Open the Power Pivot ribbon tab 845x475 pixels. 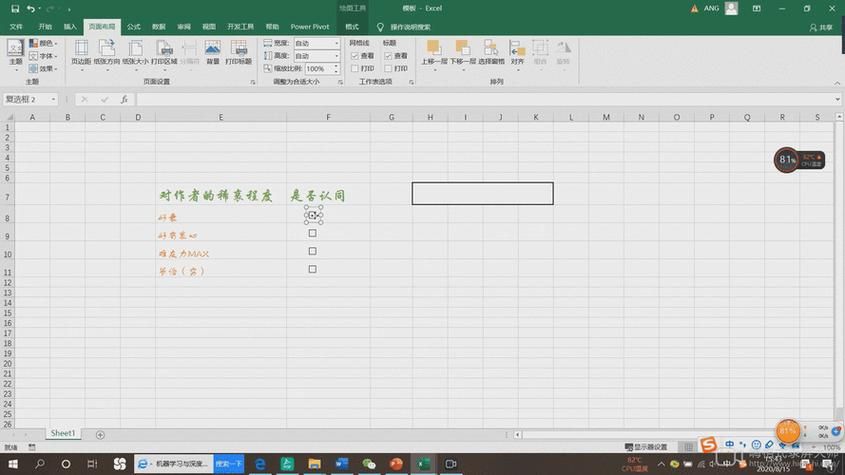pyautogui.click(x=310, y=27)
